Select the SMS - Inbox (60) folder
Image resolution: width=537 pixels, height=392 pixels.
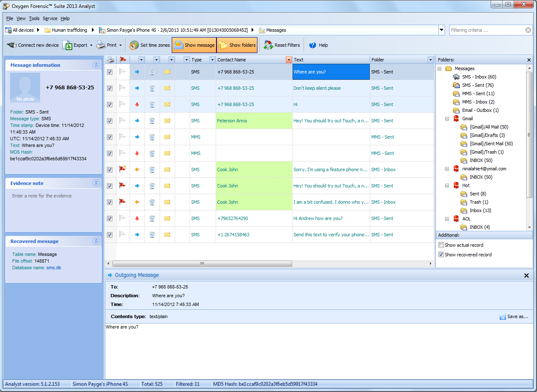(x=479, y=77)
